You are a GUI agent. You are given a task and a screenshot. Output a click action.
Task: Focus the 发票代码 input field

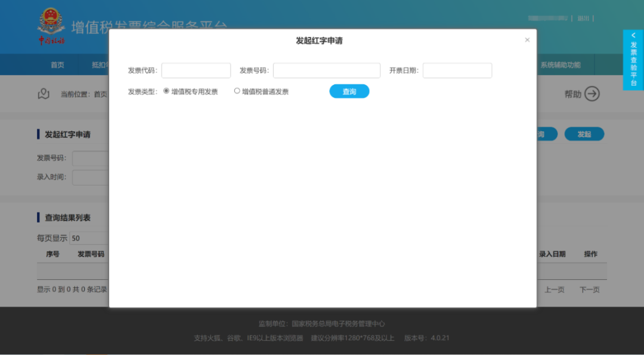(196, 70)
